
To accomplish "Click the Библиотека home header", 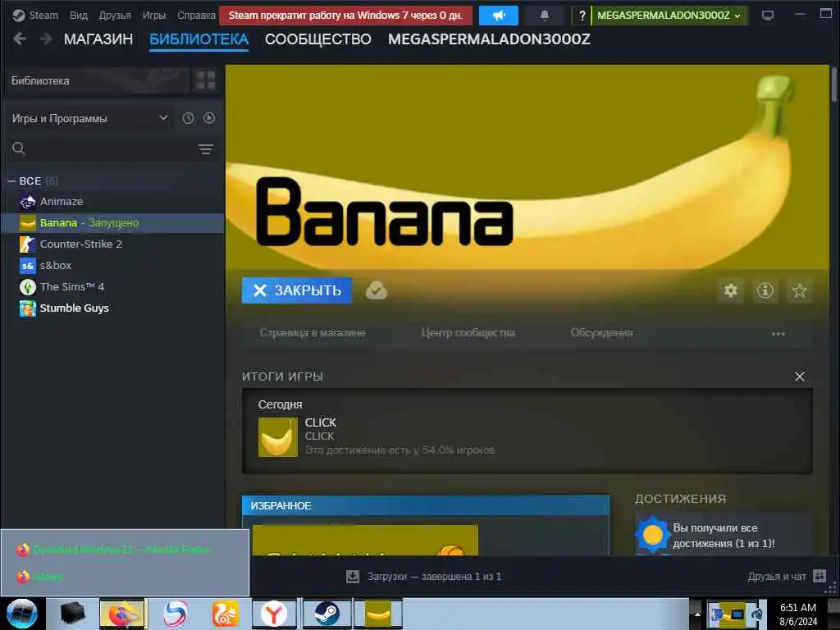I will (98, 81).
